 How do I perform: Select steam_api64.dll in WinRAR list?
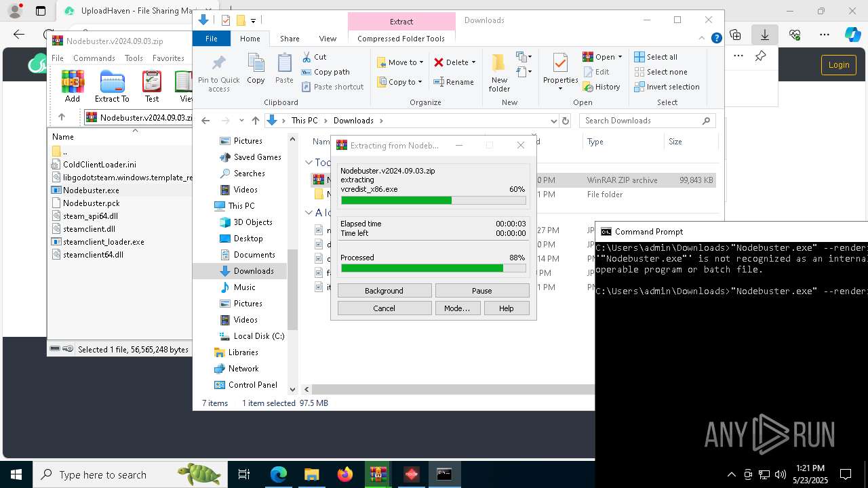coord(90,216)
